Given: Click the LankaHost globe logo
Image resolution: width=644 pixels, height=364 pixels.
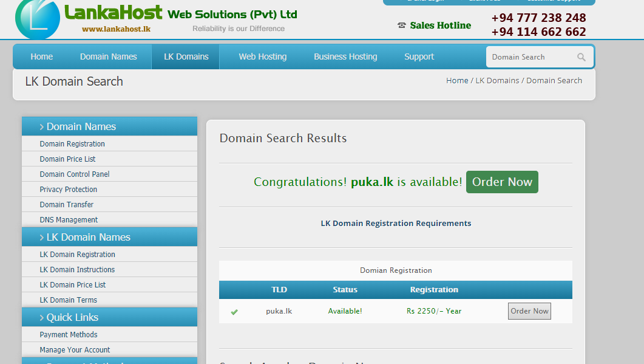Looking at the screenshot, I should (38, 19).
